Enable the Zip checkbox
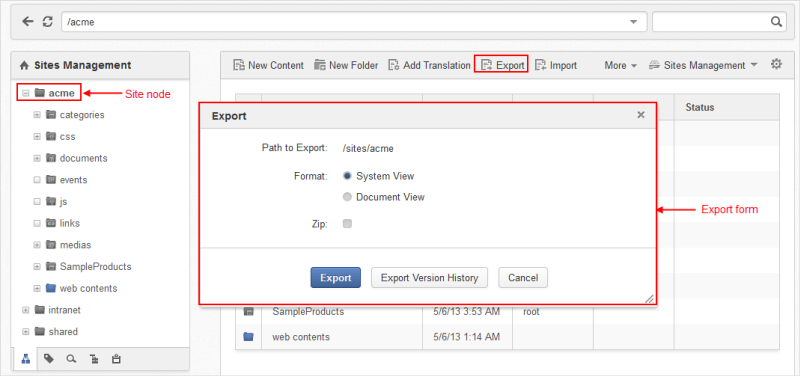Image resolution: width=800 pixels, height=376 pixels. pos(347,223)
